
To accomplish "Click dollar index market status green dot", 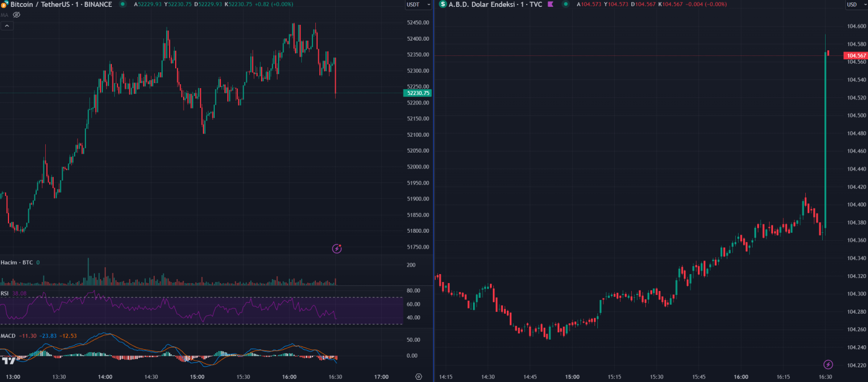I will (565, 5).
